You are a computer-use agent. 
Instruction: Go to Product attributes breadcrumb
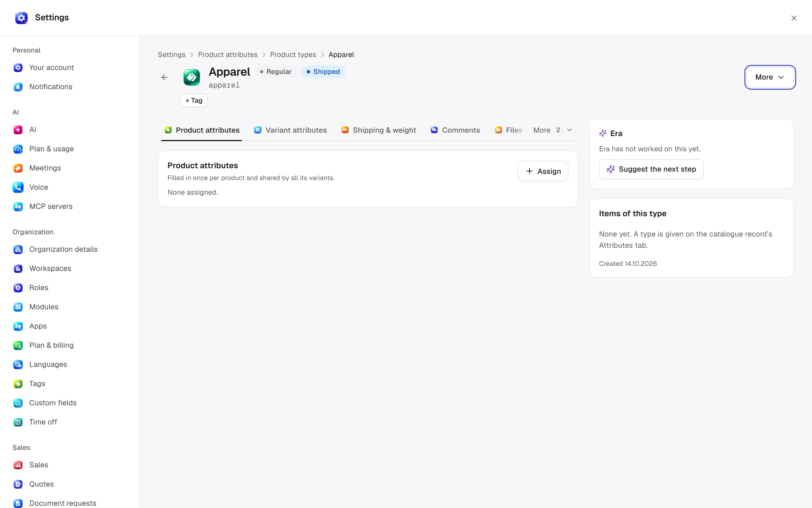click(228, 55)
